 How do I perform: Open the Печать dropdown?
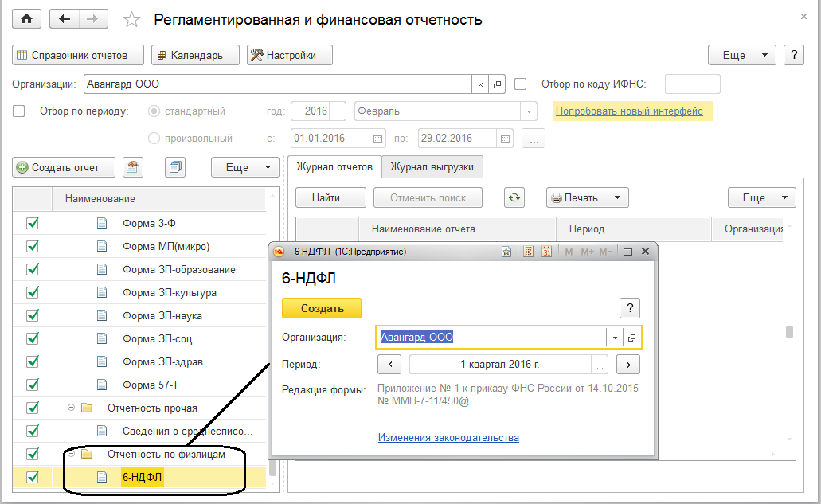click(588, 197)
